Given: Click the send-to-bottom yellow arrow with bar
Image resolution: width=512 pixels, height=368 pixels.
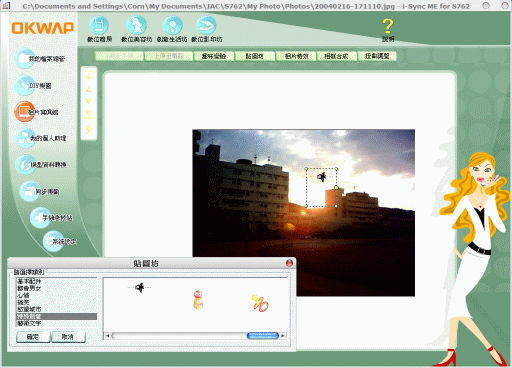Looking at the screenshot, I should click(x=88, y=114).
